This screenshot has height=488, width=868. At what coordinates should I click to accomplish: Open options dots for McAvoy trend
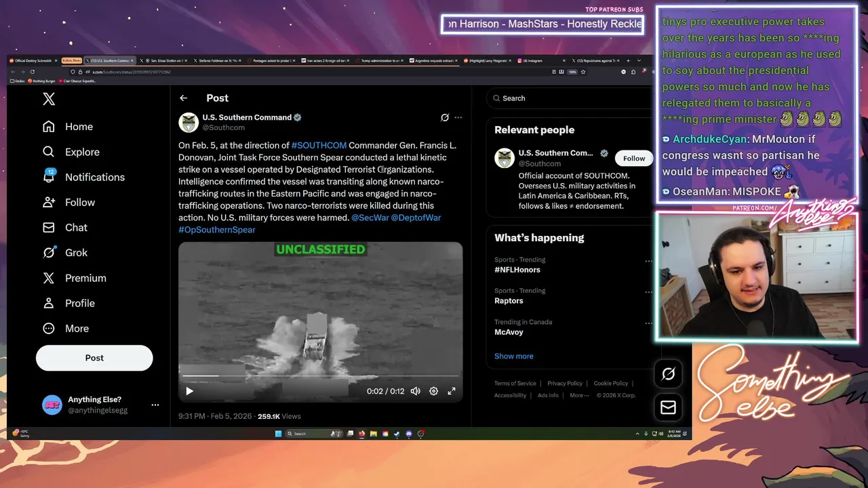(x=648, y=323)
